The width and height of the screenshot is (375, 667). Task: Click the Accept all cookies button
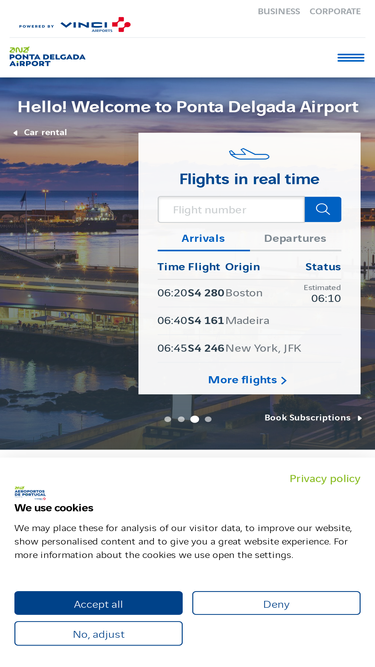pos(99,603)
